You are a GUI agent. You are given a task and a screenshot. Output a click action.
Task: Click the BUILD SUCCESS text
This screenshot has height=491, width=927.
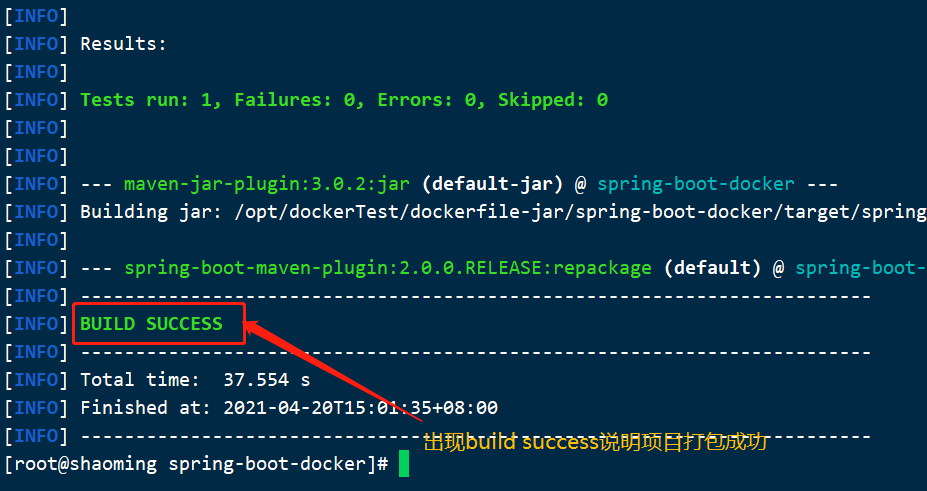coord(151,324)
